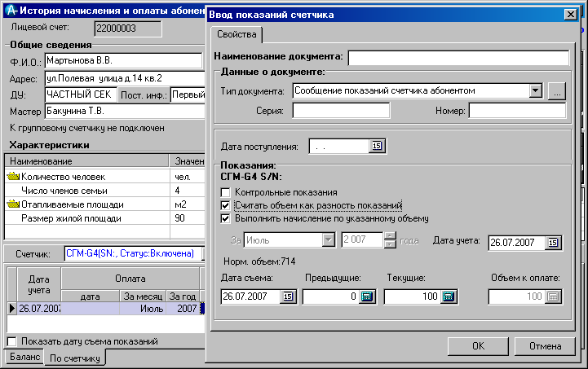This screenshot has height=369, width=588.
Task: Enable Контрольные показания checkbox
Action: point(226,192)
